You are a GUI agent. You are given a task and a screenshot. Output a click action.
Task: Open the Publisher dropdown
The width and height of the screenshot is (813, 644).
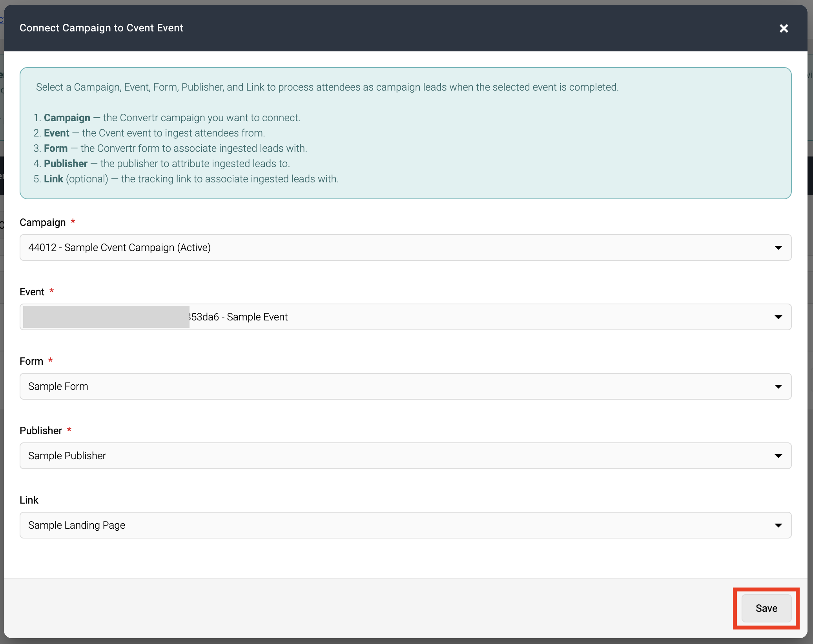point(405,456)
